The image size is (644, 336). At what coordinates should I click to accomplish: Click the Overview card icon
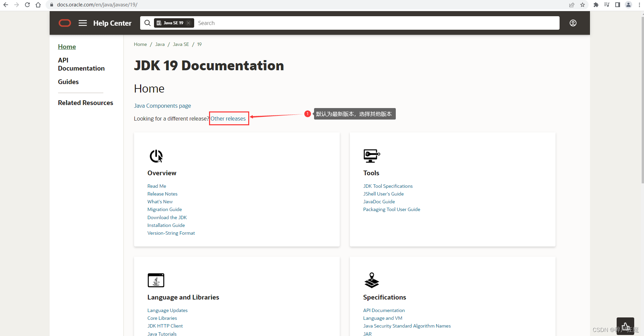(x=156, y=156)
